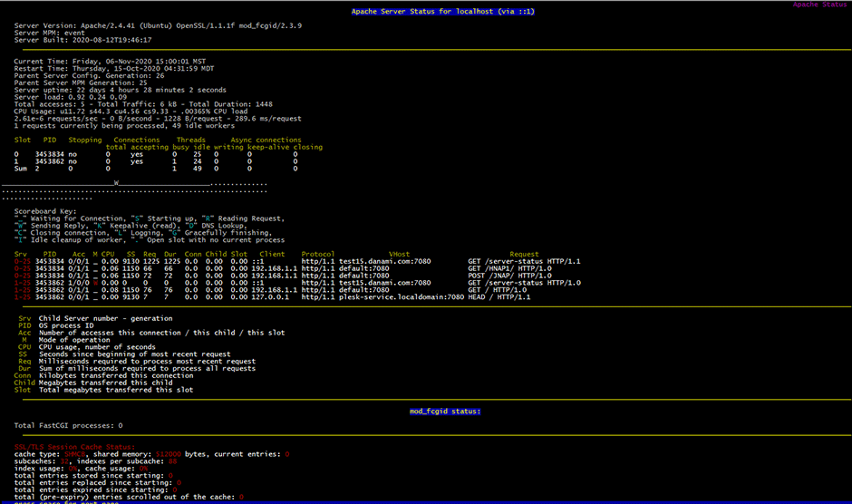The width and height of the screenshot is (852, 504).
Task: Click idle thread count 49 in Sum row
Action: click(x=198, y=169)
